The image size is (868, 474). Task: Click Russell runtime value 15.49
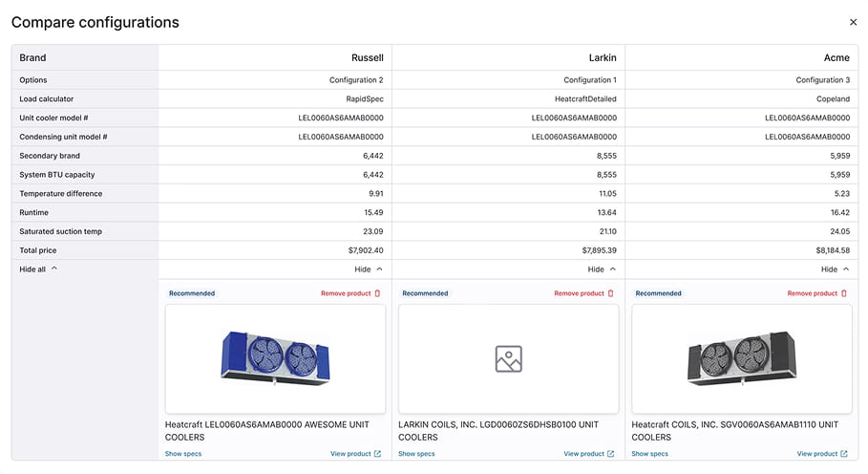coord(373,212)
